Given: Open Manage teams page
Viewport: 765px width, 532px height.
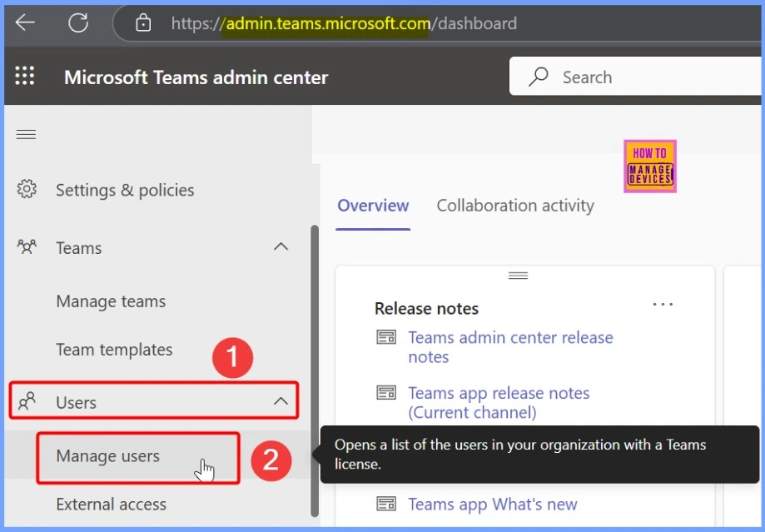Looking at the screenshot, I should pyautogui.click(x=111, y=301).
